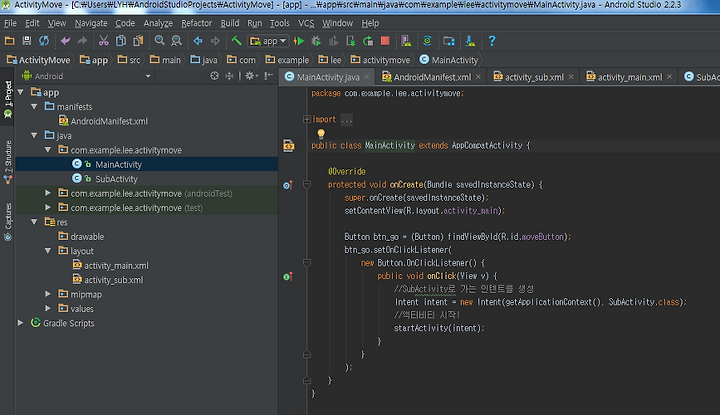This screenshot has height=415, width=720.
Task: Click the Find magnifier icon
Action: point(159,41)
